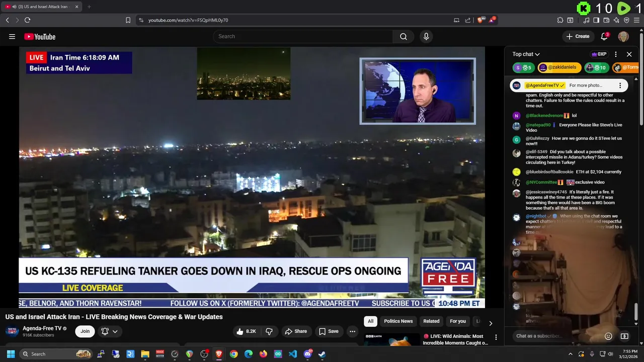Image resolution: width=644 pixels, height=362 pixels.
Task: Open File Explorer from taskbar
Action: (145, 354)
